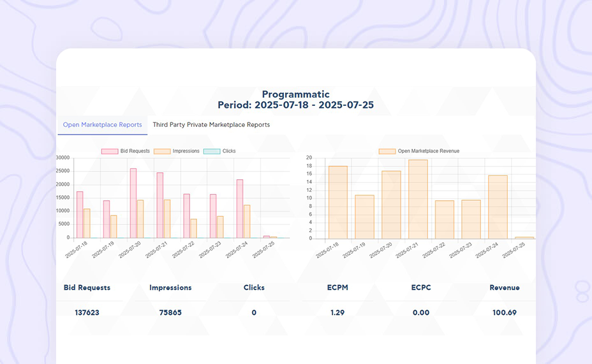Click the 30000 axis label on left chart
Screen dimensions: 592x364
(x=63, y=157)
